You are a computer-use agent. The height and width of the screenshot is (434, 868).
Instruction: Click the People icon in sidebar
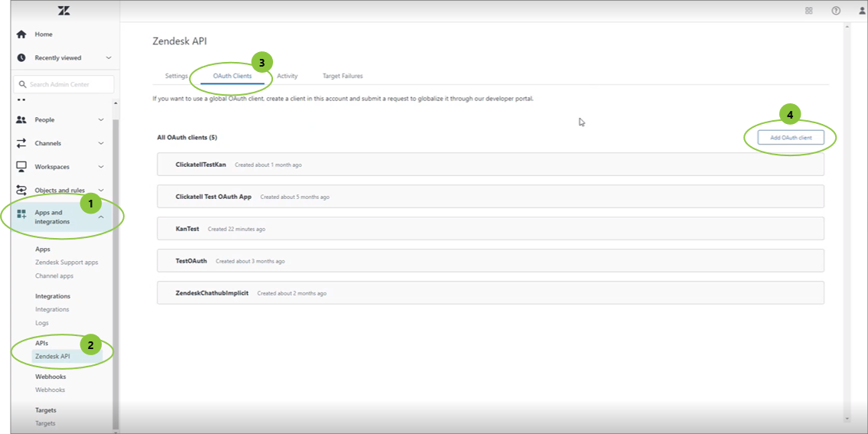click(21, 120)
